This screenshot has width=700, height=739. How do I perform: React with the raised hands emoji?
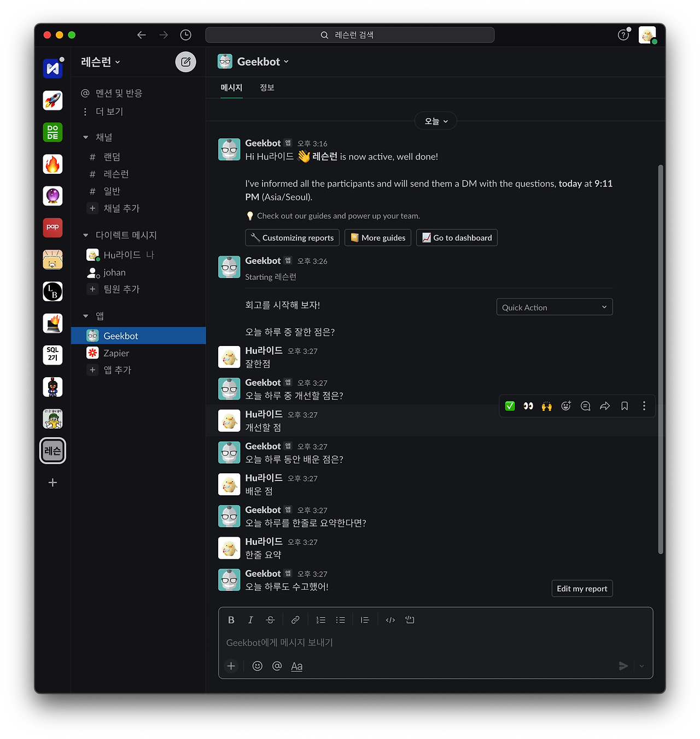(547, 406)
